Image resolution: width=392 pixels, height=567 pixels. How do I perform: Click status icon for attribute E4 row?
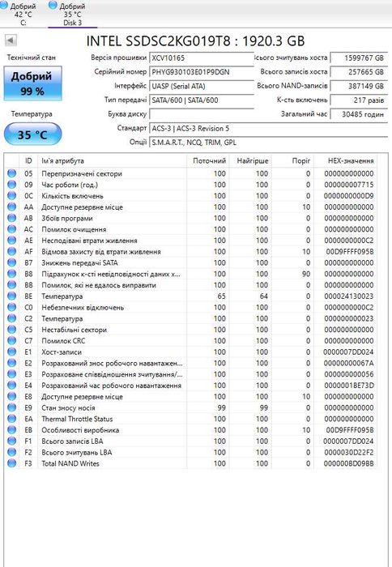pyautogui.click(x=12, y=385)
